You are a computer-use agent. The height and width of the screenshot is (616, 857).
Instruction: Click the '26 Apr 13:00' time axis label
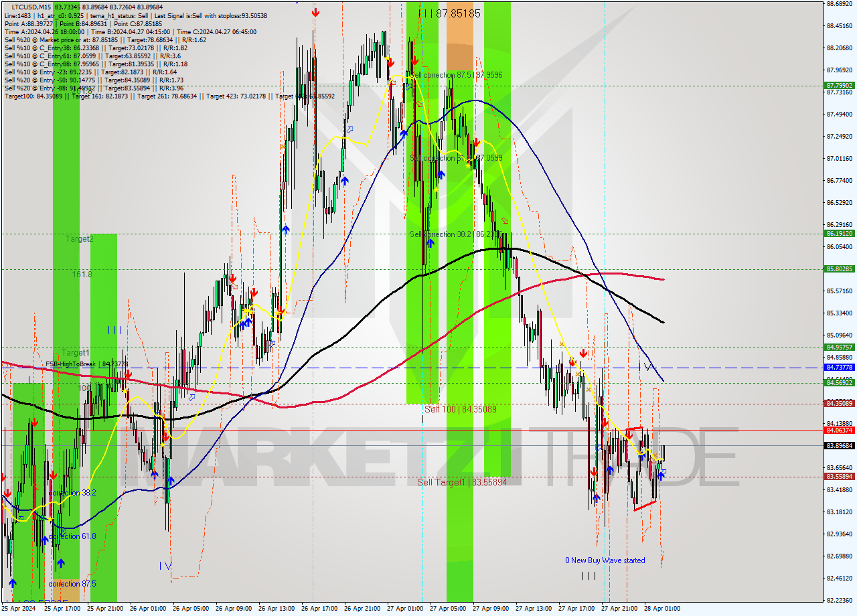[x=277, y=609]
